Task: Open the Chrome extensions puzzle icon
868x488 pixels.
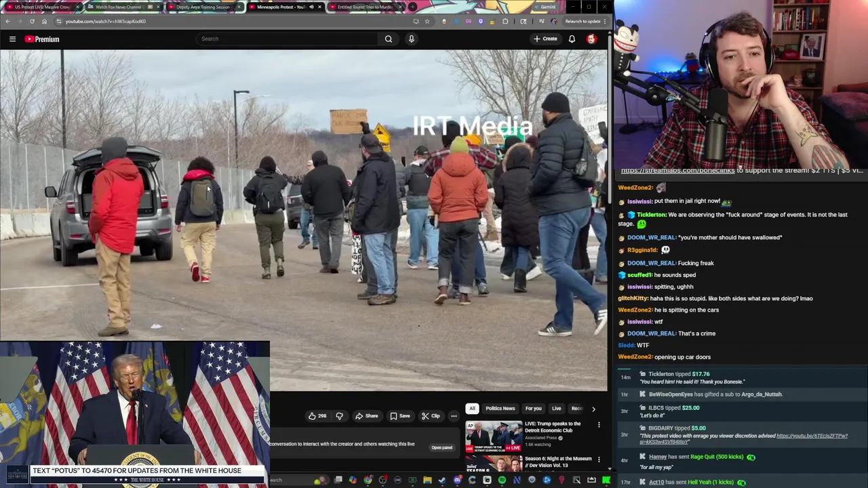Action: 505,21
